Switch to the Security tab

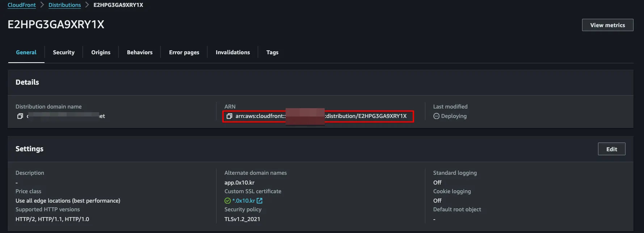pos(64,52)
